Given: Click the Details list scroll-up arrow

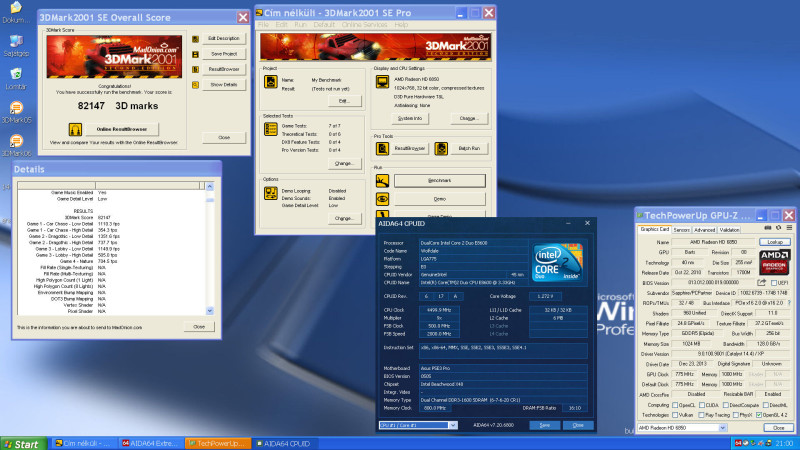Looking at the screenshot, I should click(210, 187).
